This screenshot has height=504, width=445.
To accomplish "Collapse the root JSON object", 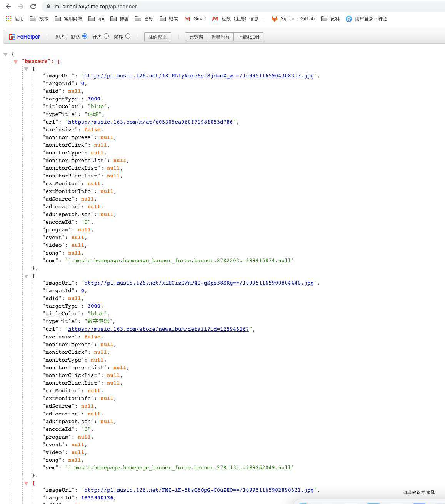I will pos(5,54).
